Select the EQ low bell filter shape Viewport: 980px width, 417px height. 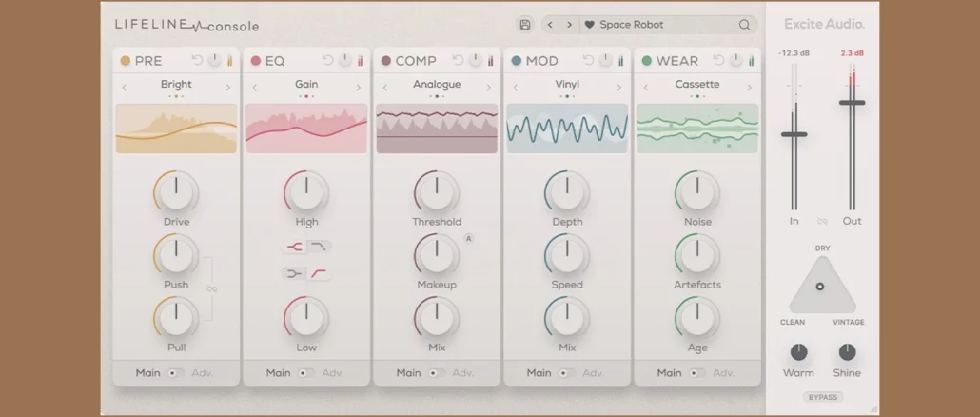coord(294,274)
